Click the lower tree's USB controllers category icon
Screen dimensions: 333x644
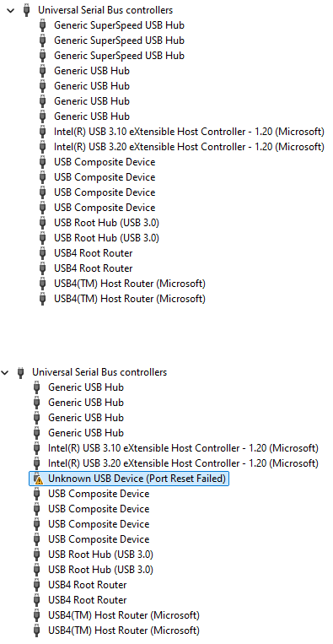click(21, 372)
